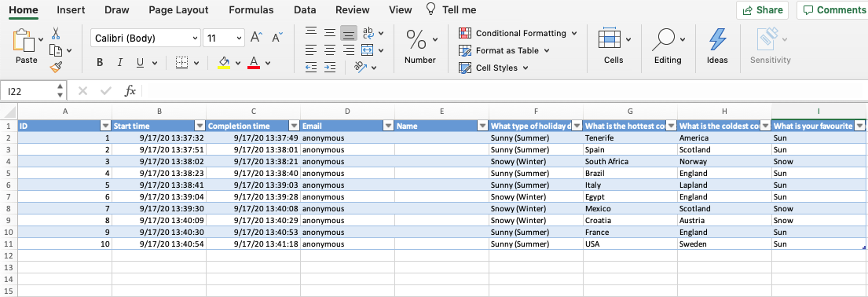The height and width of the screenshot is (297, 868).
Task: Open the Email column filter dropdown
Action: [389, 126]
